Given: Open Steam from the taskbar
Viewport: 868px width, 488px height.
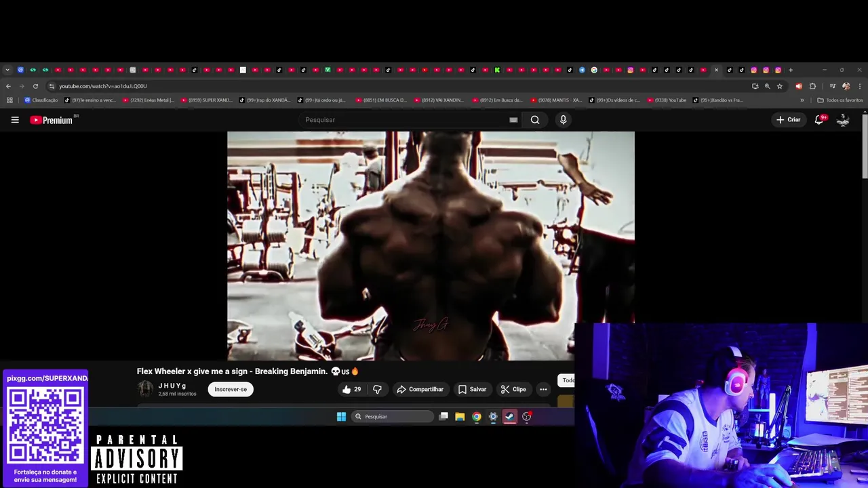Looking at the screenshot, I should 510,417.
